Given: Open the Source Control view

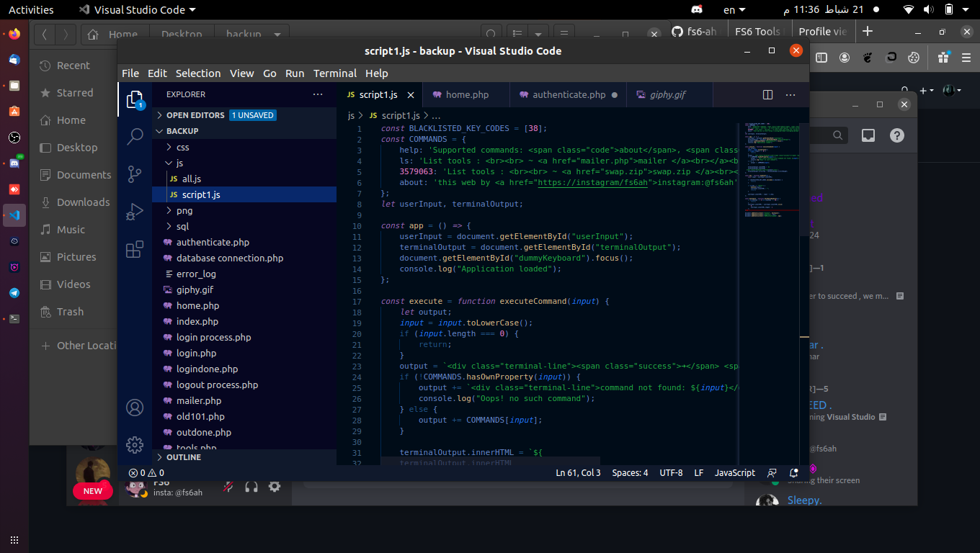Looking at the screenshot, I should 135,174.
